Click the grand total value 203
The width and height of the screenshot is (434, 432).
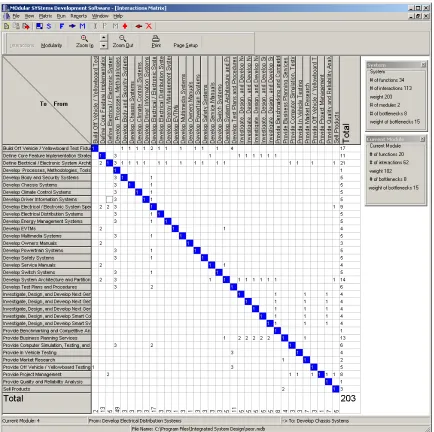tap(348, 398)
